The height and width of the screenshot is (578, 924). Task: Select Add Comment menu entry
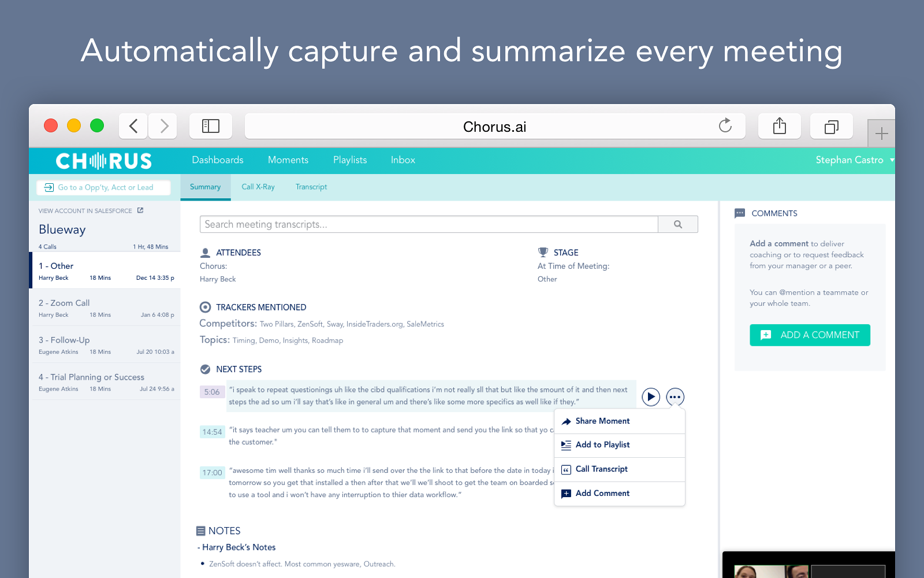[x=620, y=494]
